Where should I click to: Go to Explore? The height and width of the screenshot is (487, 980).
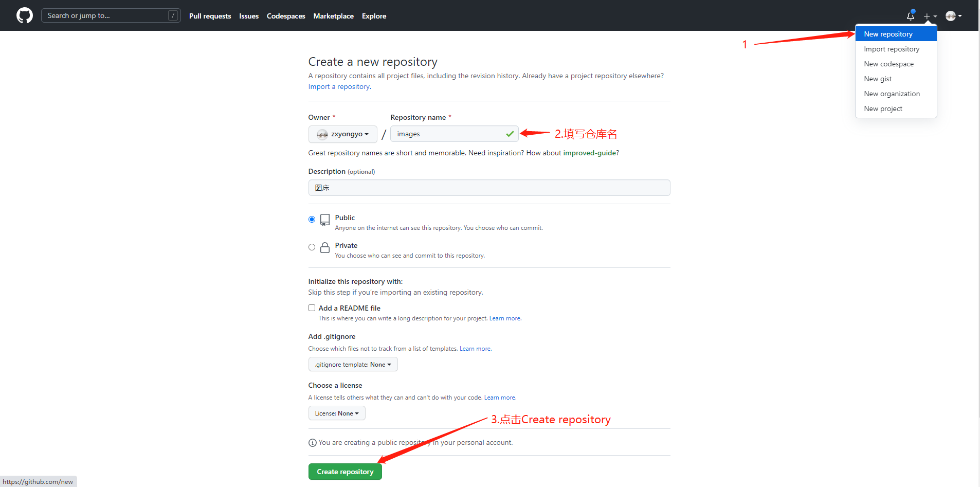[374, 16]
